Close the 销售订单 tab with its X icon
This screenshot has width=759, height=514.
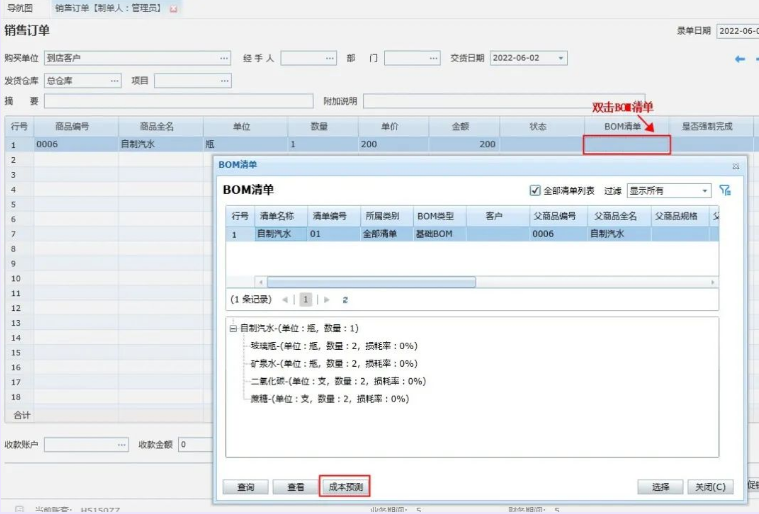tap(174, 8)
